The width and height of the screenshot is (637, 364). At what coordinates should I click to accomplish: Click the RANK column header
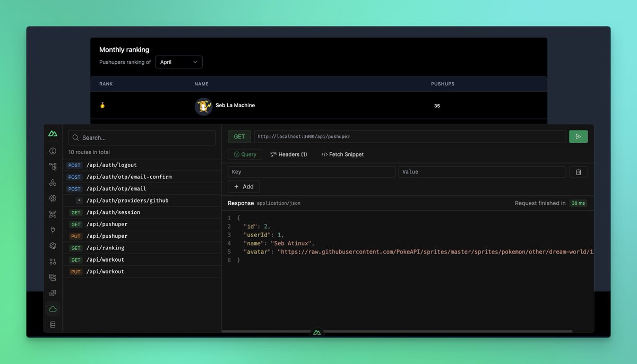coord(106,84)
